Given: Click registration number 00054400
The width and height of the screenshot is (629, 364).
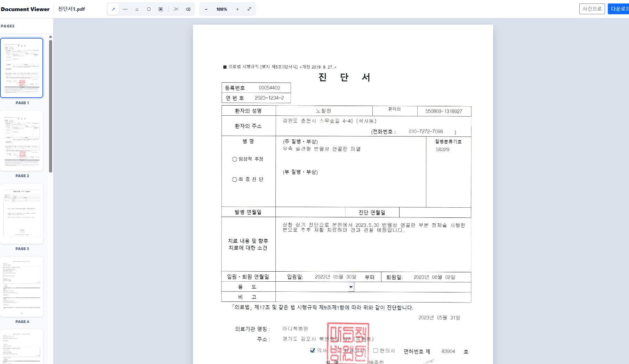Looking at the screenshot, I should tap(269, 88).
